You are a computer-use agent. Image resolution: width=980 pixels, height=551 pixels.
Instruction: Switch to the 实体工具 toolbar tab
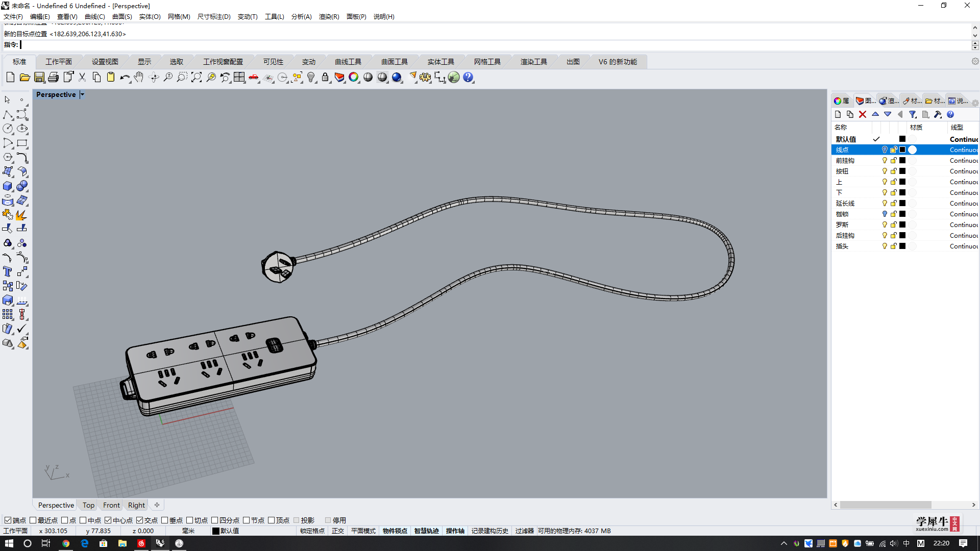(440, 62)
